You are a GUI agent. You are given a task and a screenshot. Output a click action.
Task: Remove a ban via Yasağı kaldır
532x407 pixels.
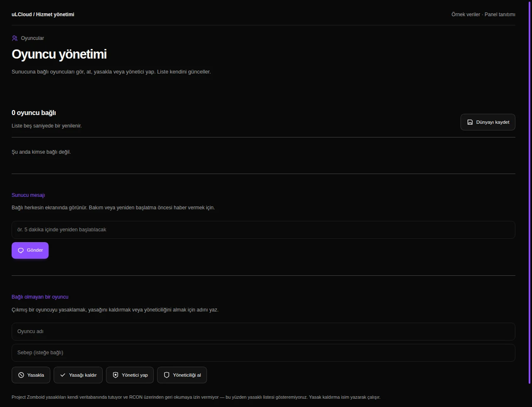point(78,375)
